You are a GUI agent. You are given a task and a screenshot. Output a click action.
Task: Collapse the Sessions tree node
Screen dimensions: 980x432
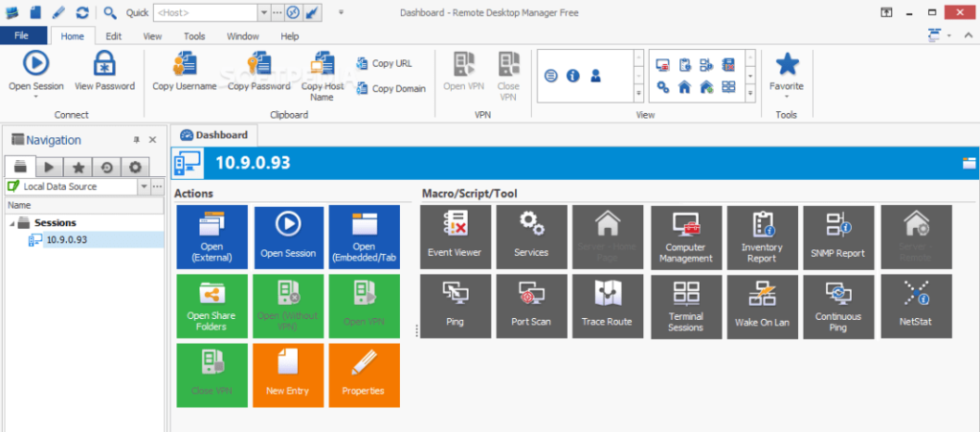tap(13, 223)
